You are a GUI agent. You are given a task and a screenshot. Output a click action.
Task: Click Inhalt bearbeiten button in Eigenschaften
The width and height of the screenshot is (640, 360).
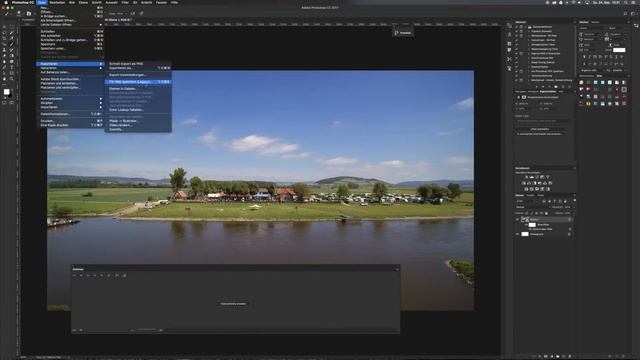(540, 129)
